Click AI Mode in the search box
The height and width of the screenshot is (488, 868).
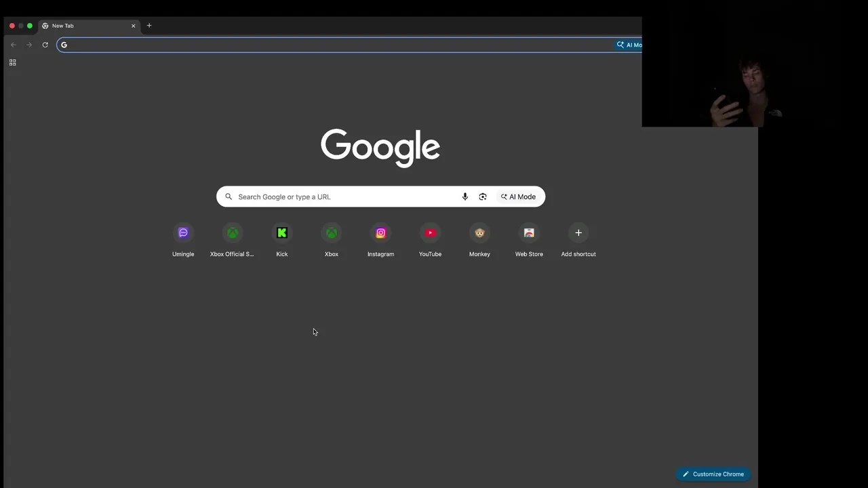point(518,197)
